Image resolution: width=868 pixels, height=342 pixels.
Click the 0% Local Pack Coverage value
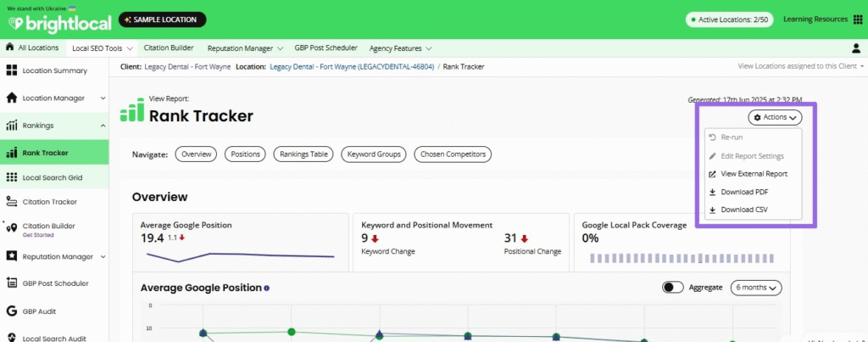pyautogui.click(x=590, y=238)
